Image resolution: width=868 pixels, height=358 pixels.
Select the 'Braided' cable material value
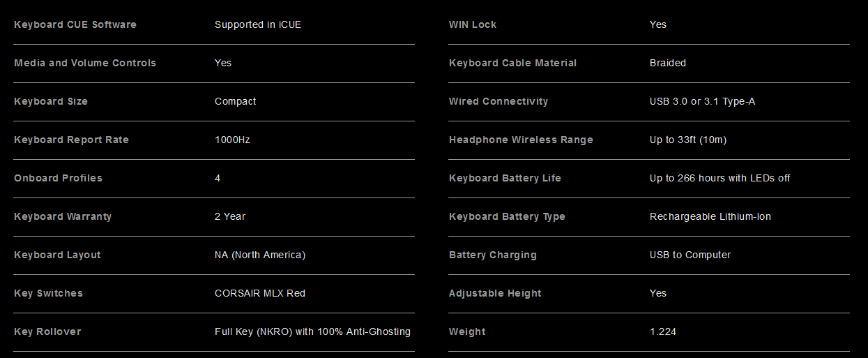[x=668, y=63]
